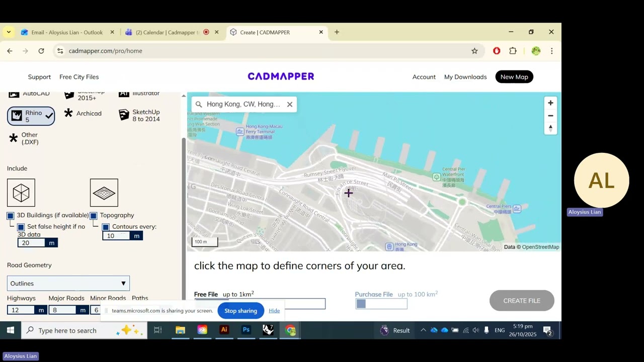Click the 3D Buildings cube icon
The width and height of the screenshot is (644, 362).
[21, 193]
